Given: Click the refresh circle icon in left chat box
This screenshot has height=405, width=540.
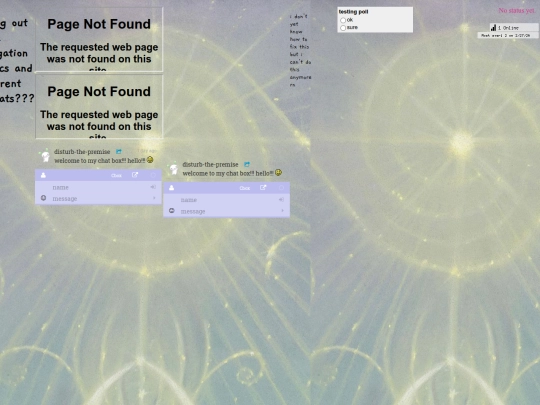Looking at the screenshot, I should [153, 175].
